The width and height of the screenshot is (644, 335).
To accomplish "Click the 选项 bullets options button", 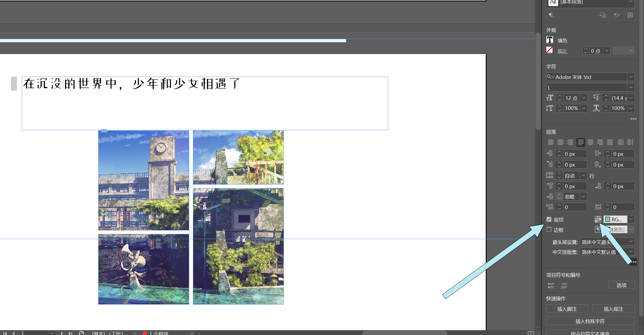I will 621,285.
